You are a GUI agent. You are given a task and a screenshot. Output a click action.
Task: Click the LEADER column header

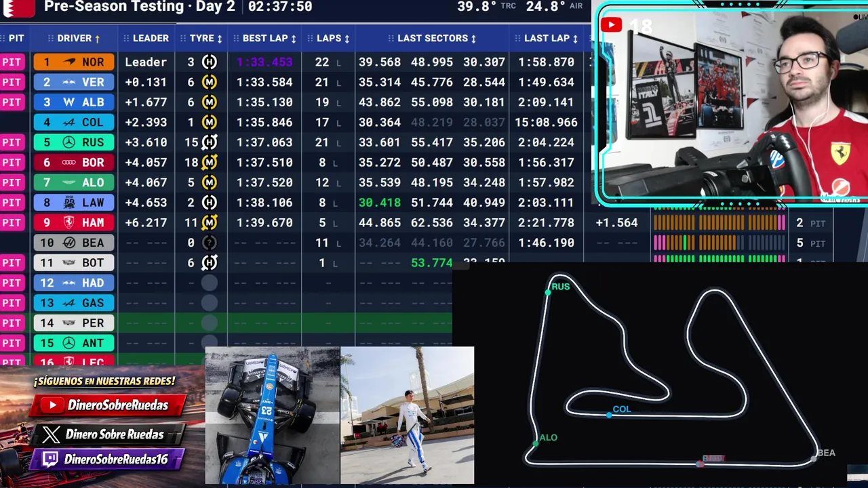[x=146, y=39]
